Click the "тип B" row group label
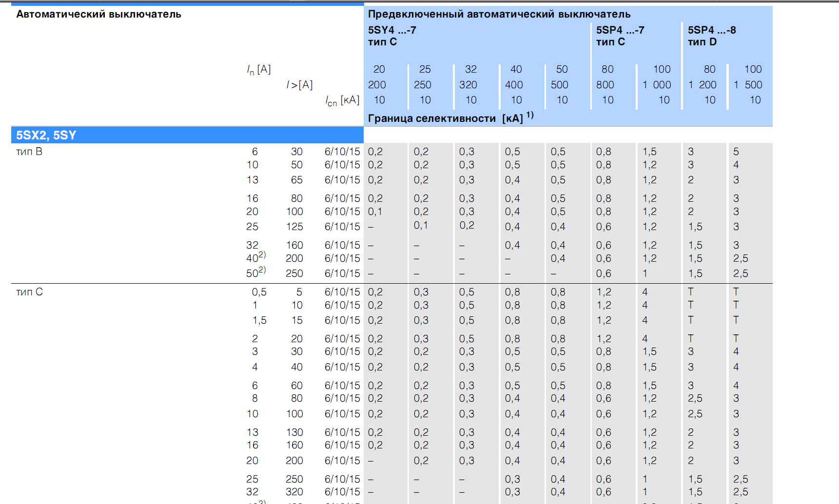This screenshot has height=504, width=839. 29,152
